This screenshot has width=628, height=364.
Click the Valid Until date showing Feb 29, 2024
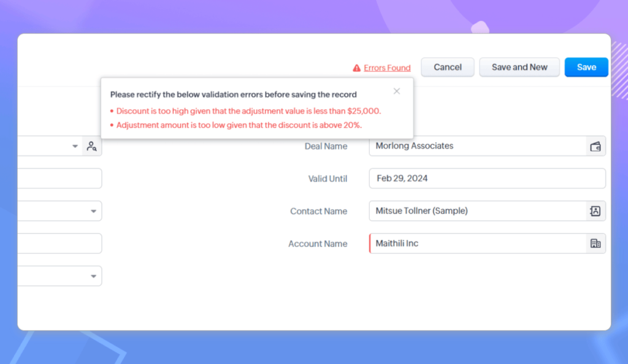[478, 178]
